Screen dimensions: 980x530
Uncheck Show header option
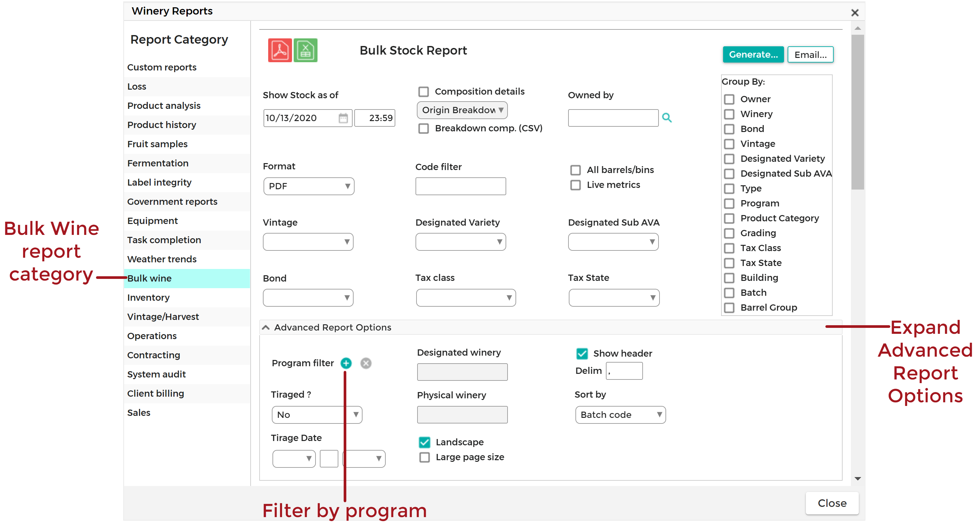coord(582,354)
